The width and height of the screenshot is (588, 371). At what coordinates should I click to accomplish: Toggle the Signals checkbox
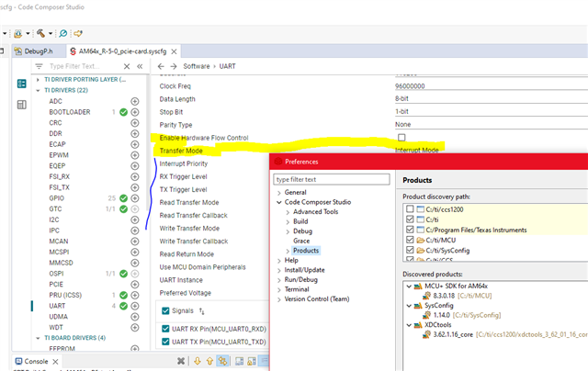point(165,310)
